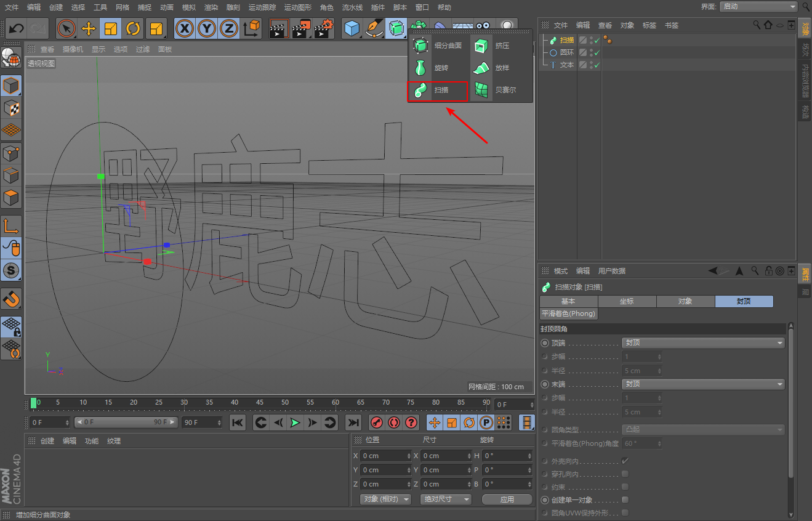812x521 pixels.
Task: Jump to timeline start button
Action: [238, 422]
